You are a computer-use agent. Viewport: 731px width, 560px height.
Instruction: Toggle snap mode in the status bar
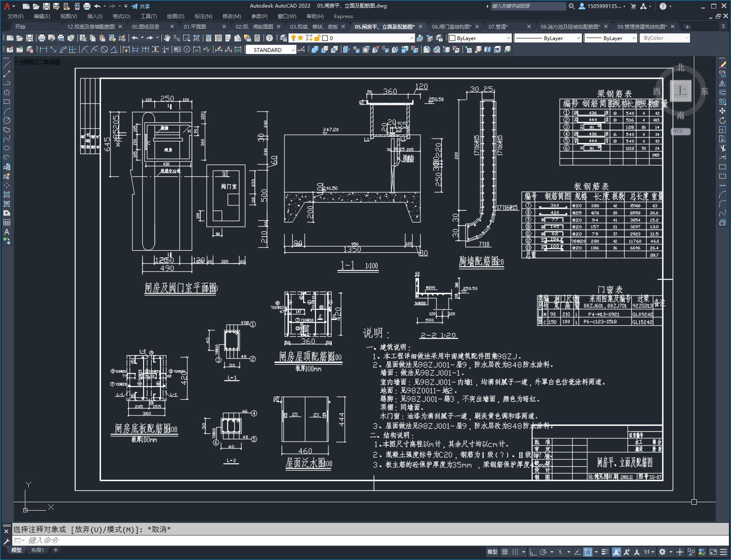[x=515, y=552]
